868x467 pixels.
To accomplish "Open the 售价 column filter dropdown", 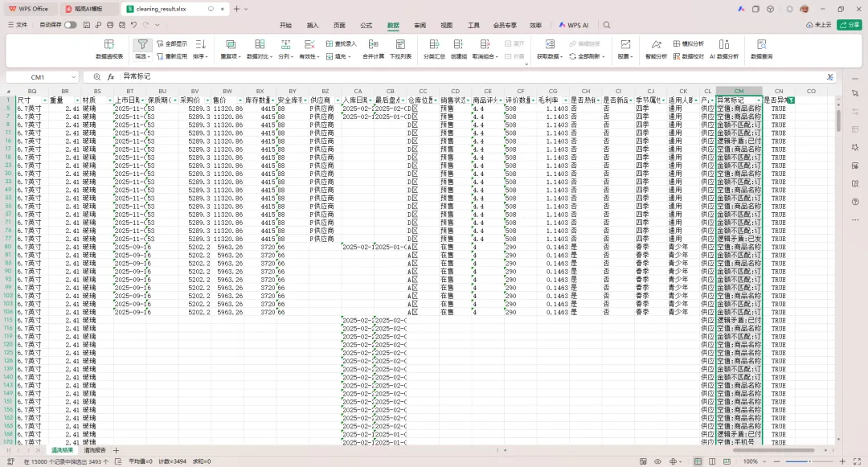I will pyautogui.click(x=240, y=100).
